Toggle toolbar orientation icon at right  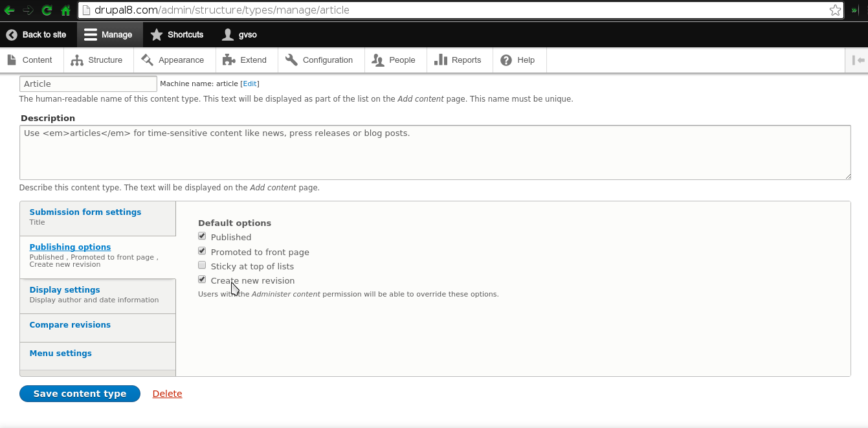[858, 60]
